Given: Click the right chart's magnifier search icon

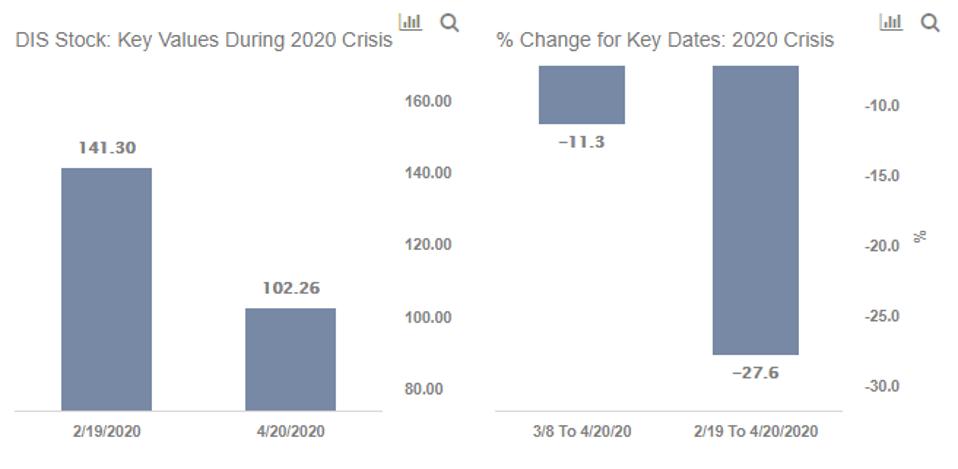Looking at the screenshot, I should coord(930,22).
